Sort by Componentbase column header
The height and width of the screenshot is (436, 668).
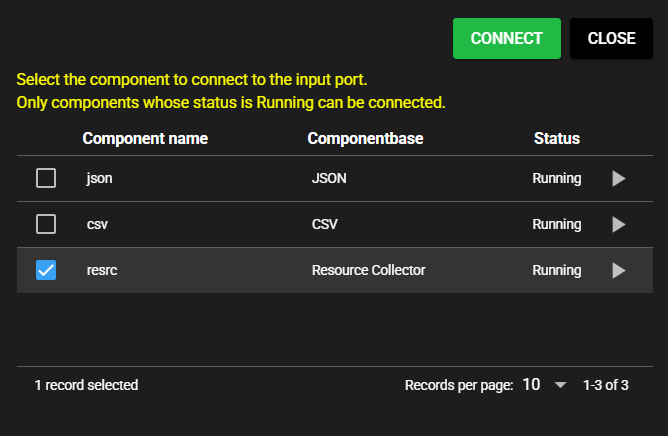click(x=365, y=138)
